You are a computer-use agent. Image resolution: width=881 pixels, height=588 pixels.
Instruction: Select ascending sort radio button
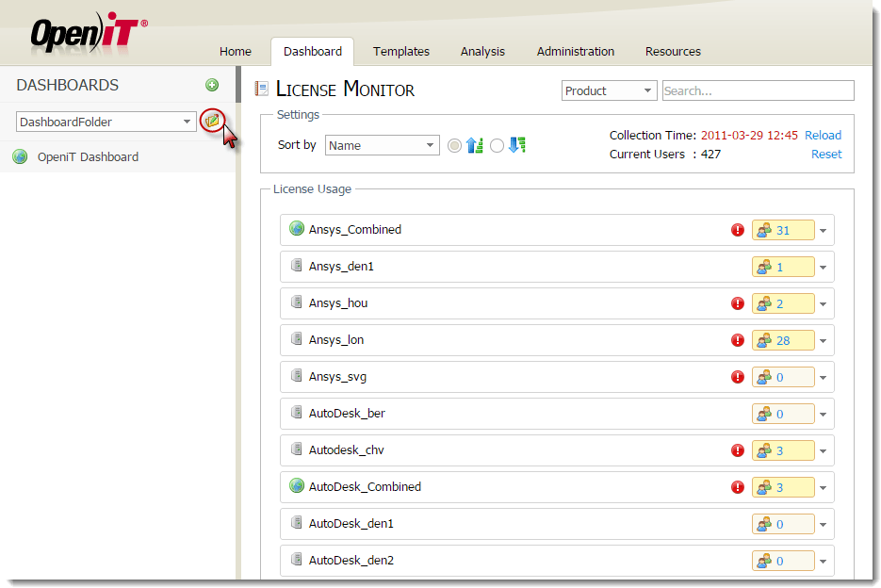coord(454,146)
